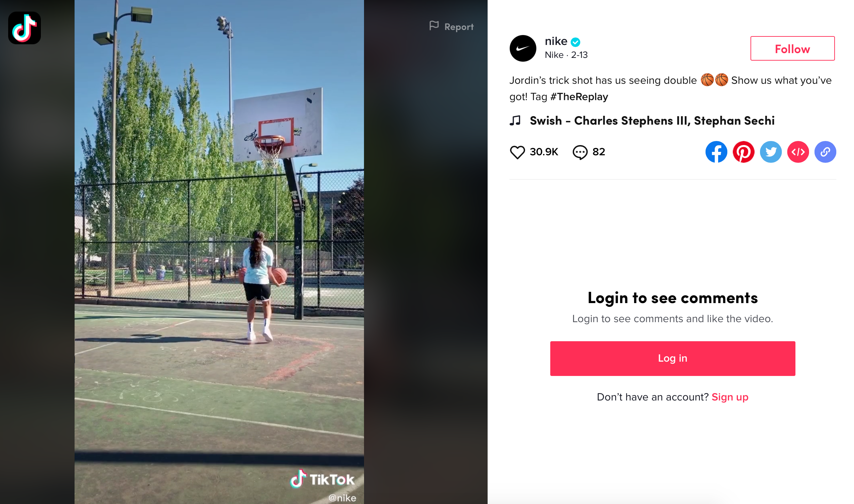Like the video with the heart icon

(x=517, y=152)
